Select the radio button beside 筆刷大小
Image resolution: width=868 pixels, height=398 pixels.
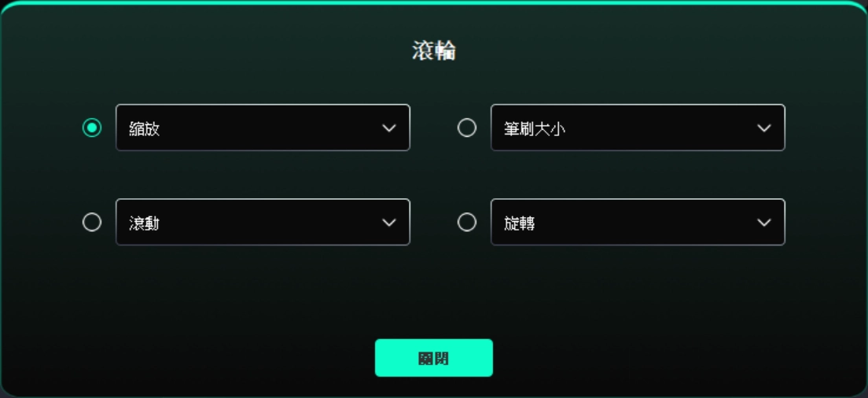467,128
